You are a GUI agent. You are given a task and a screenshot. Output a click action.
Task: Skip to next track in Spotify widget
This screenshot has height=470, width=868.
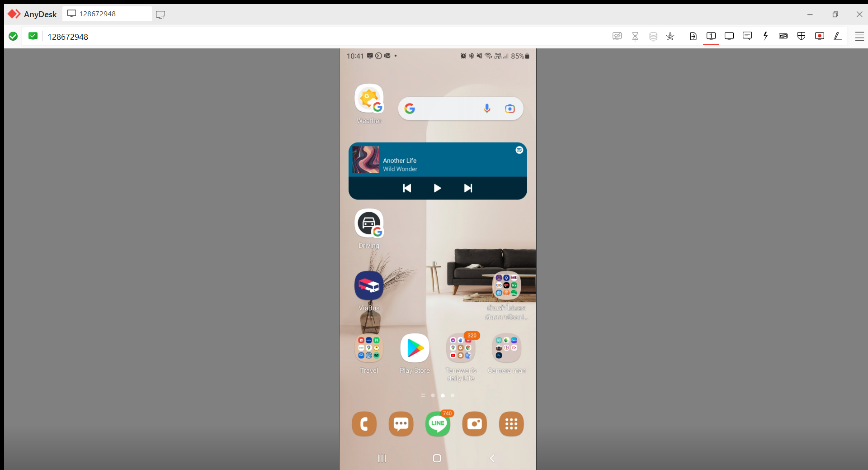(x=468, y=188)
